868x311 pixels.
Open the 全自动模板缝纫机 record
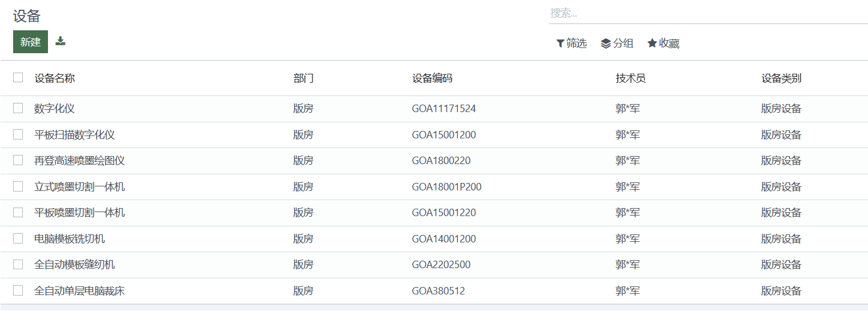coord(75,265)
